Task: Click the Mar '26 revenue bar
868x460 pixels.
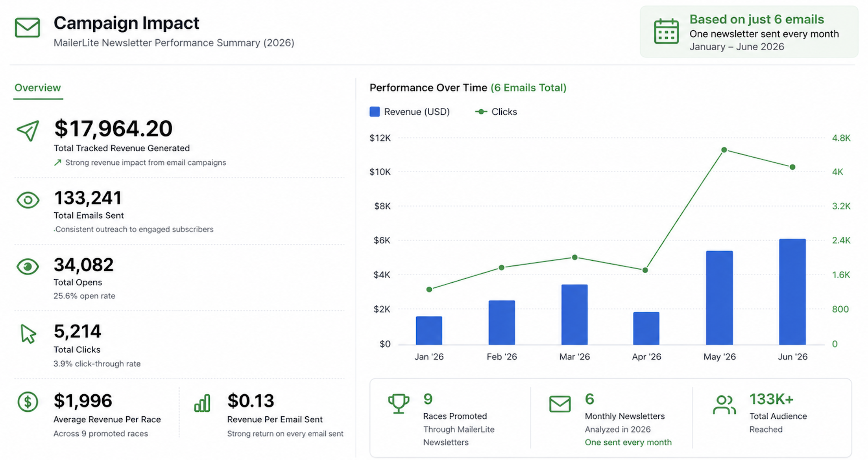Action: [574, 315]
